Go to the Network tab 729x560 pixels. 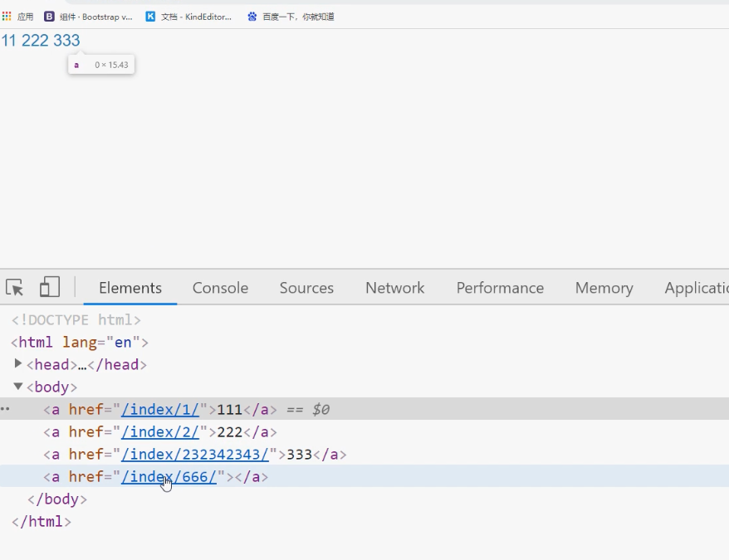394,288
